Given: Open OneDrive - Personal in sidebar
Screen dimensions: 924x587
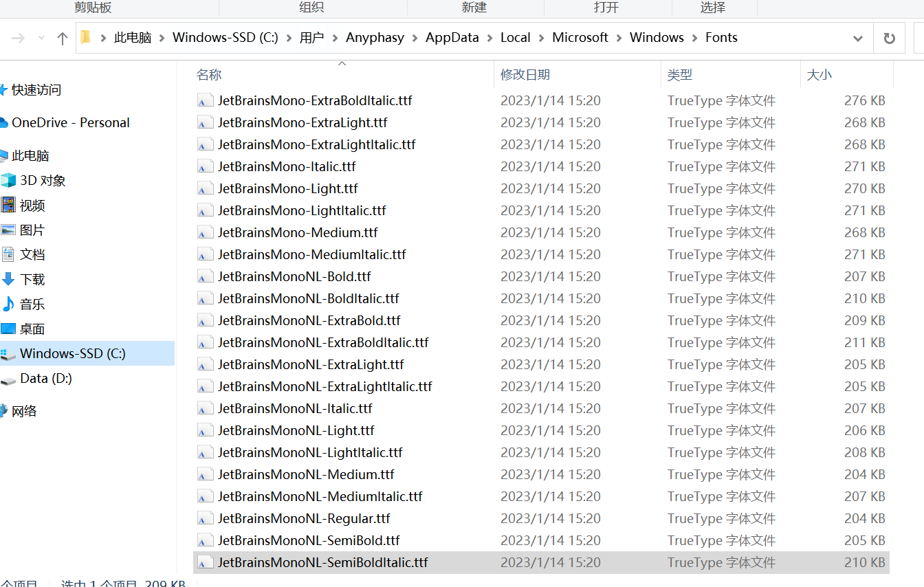Looking at the screenshot, I should (71, 123).
